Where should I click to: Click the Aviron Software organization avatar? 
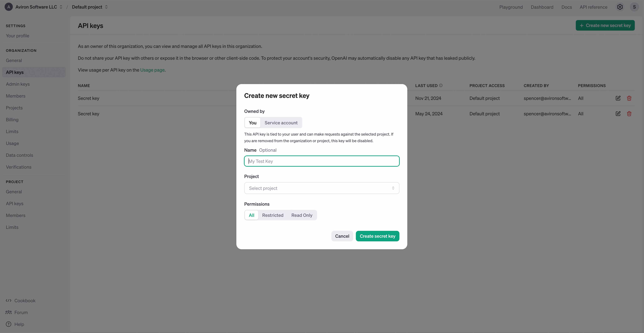pyautogui.click(x=9, y=7)
